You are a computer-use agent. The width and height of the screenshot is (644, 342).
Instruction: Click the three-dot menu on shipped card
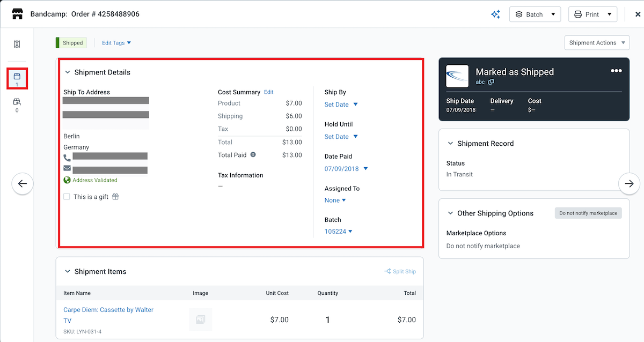click(x=616, y=71)
